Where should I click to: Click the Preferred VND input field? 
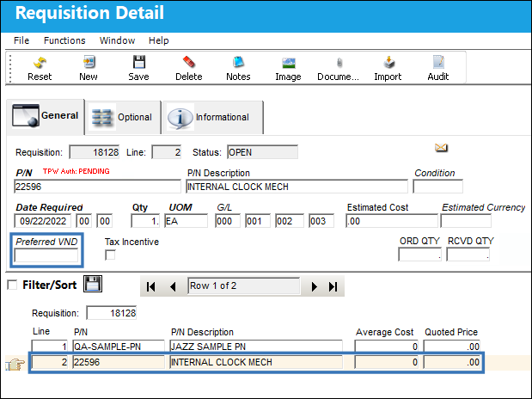(x=46, y=255)
